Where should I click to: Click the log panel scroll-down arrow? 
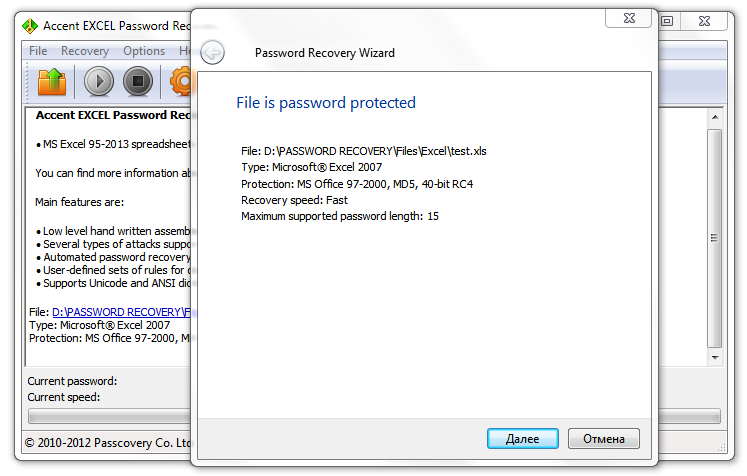714,356
